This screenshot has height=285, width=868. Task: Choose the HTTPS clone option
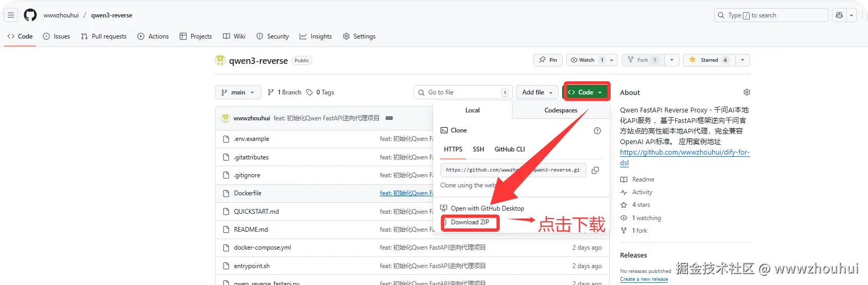[453, 150]
